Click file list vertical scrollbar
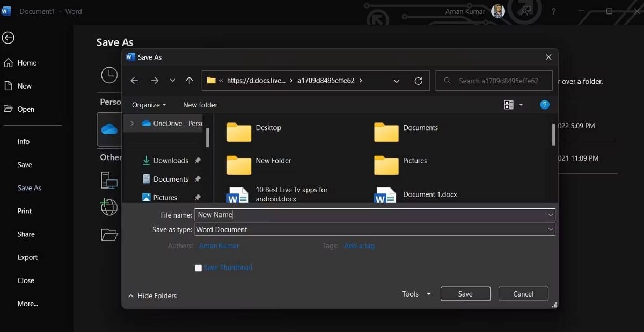Viewport: 644px width, 332px height. click(553, 134)
